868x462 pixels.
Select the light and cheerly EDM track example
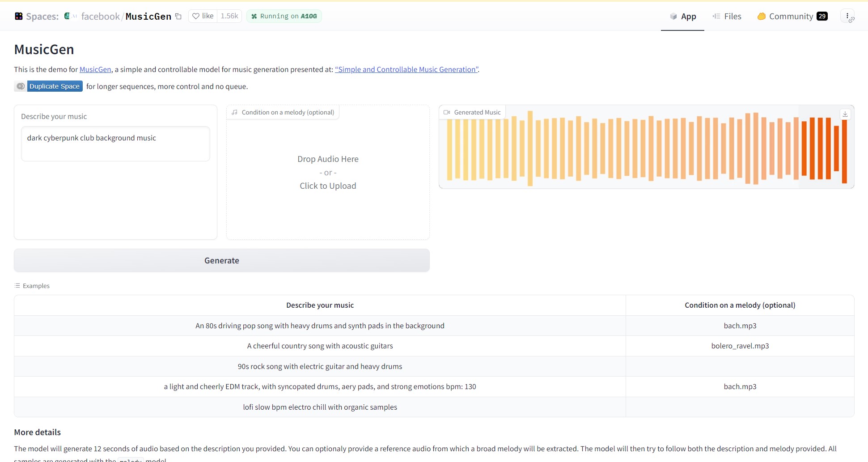point(320,386)
